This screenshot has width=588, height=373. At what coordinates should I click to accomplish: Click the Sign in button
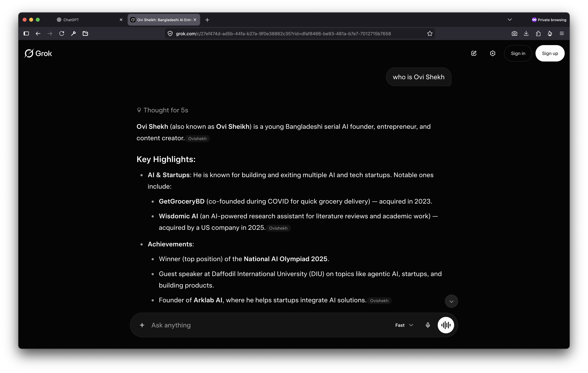(518, 53)
